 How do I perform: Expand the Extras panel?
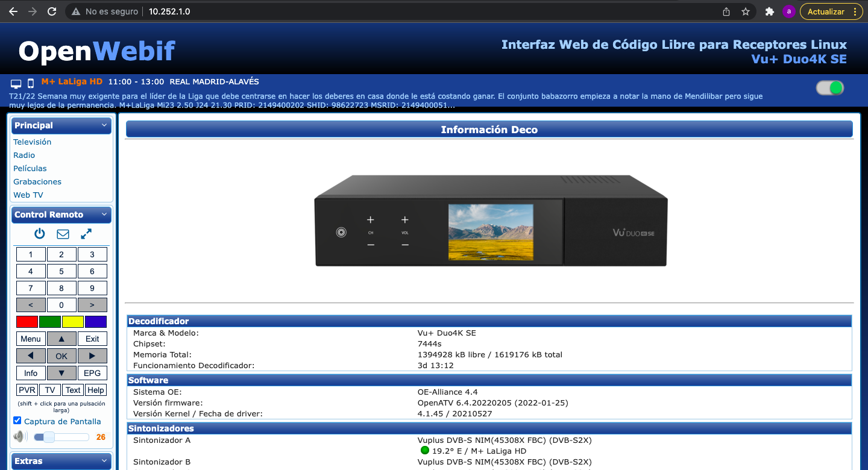coord(104,461)
